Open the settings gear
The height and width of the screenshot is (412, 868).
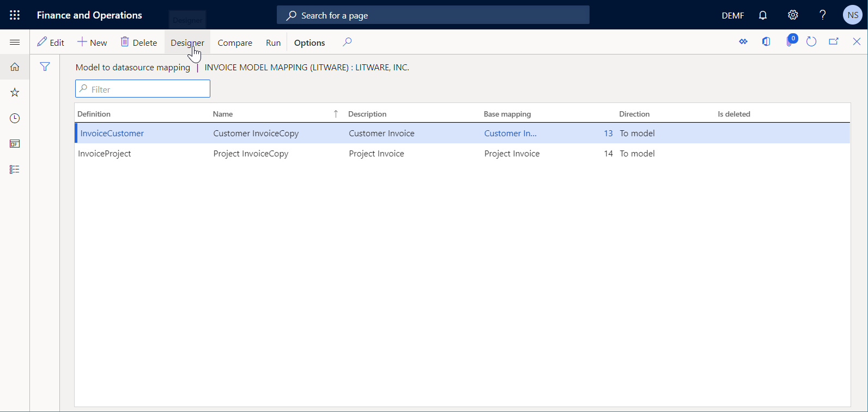tap(793, 15)
